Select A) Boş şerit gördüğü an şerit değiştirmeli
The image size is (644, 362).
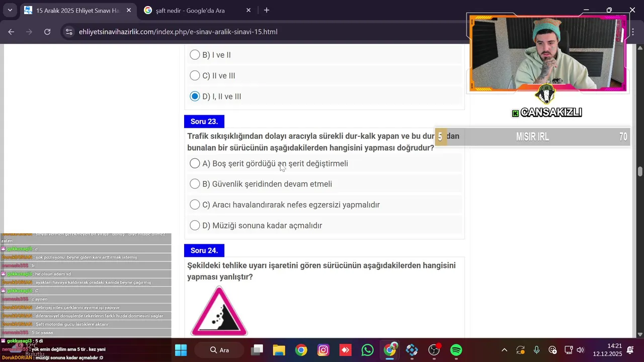(195, 163)
